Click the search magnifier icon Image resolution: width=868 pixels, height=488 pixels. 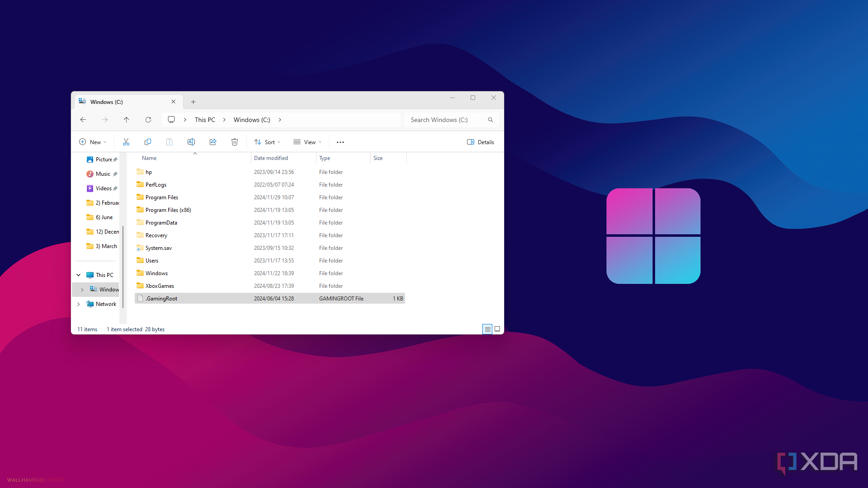point(491,120)
